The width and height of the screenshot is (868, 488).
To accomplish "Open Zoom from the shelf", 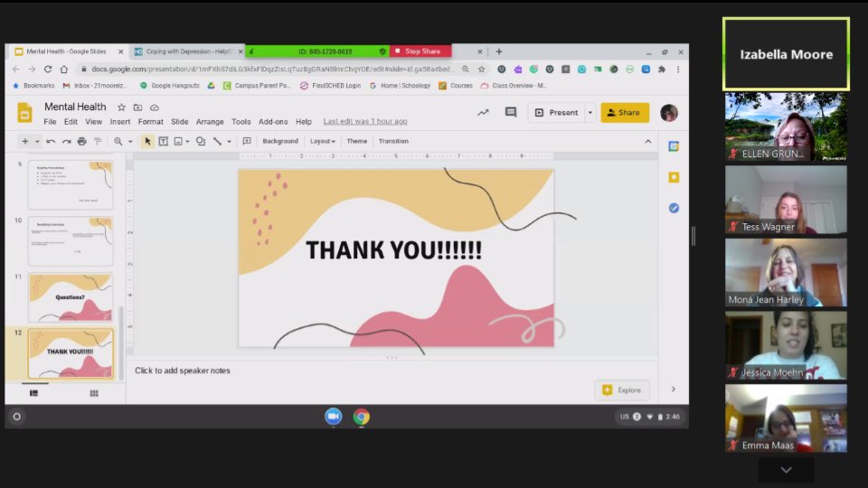I will [x=334, y=416].
